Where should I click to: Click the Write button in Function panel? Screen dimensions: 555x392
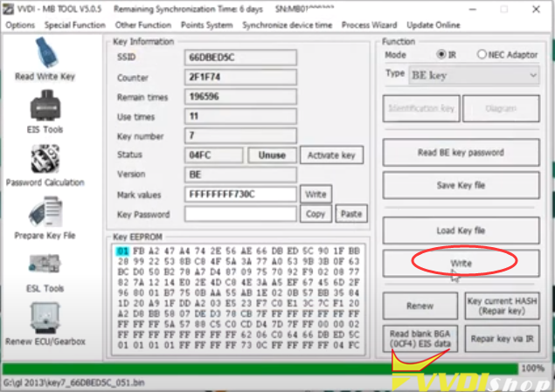click(461, 264)
